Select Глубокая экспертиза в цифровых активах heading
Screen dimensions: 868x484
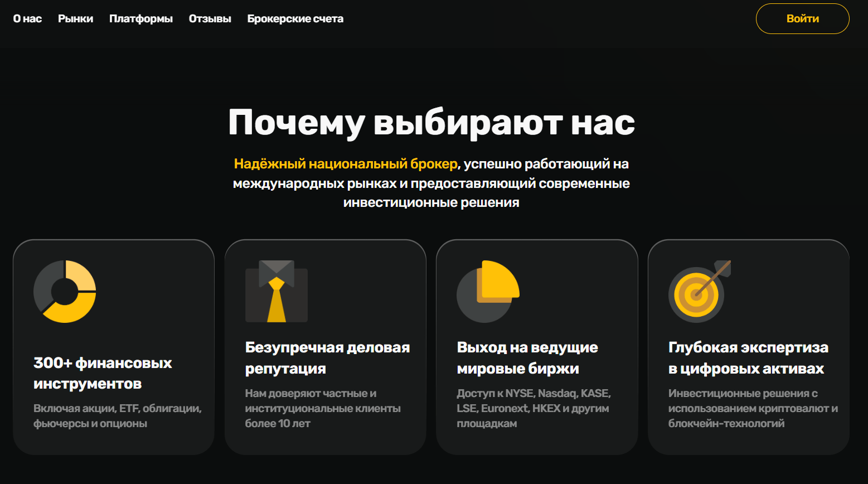tap(748, 357)
